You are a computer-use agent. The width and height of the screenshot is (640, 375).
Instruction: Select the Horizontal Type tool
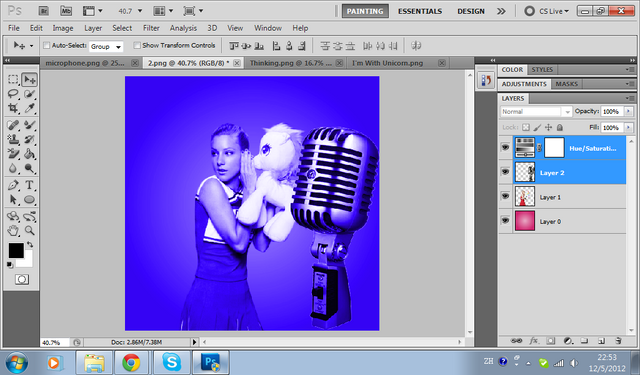[29, 185]
